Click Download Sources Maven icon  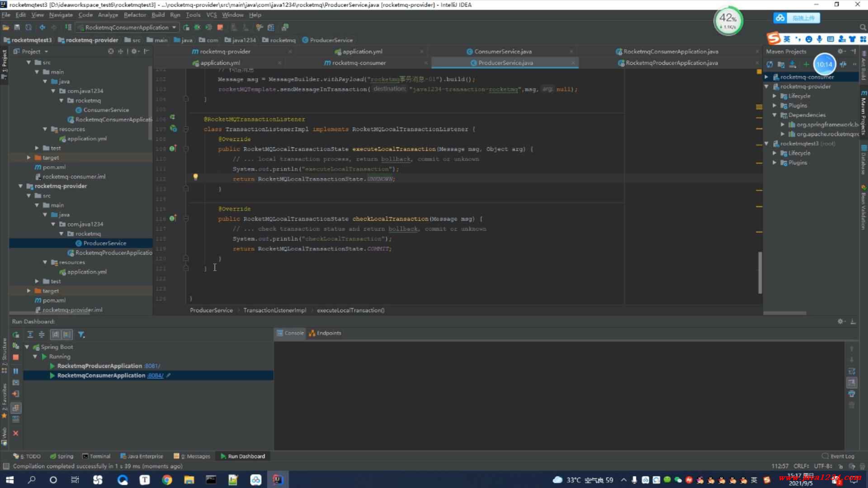(792, 65)
